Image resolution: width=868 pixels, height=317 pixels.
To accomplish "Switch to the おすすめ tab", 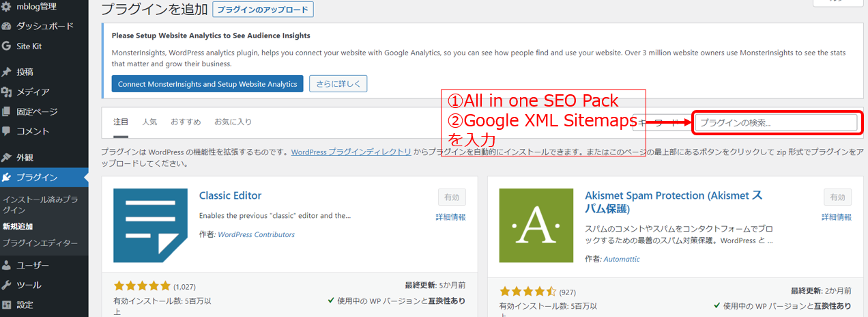I will tap(186, 122).
